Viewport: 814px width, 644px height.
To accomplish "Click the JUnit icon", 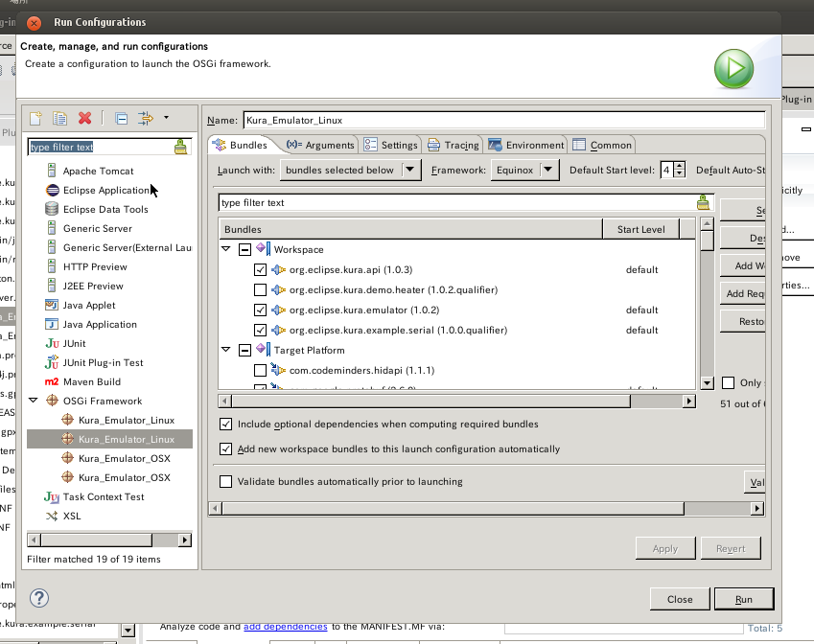I will click(52, 343).
